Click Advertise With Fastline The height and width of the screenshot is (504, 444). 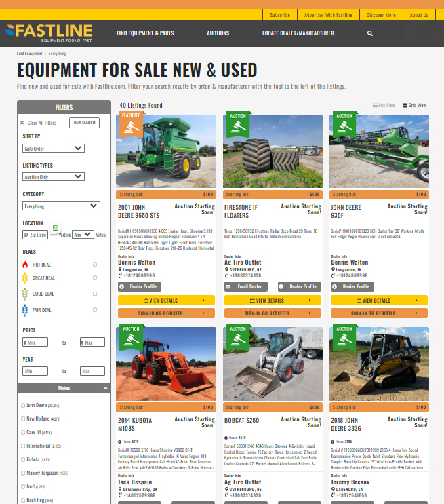tap(328, 15)
